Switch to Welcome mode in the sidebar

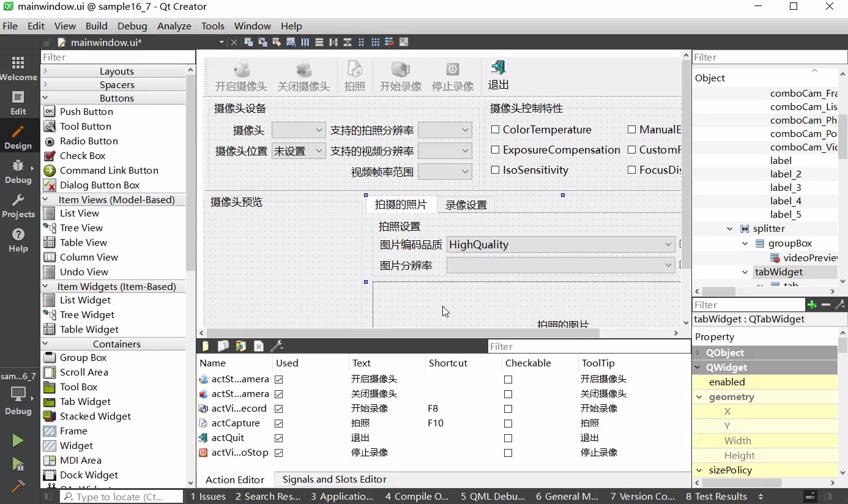(x=18, y=69)
